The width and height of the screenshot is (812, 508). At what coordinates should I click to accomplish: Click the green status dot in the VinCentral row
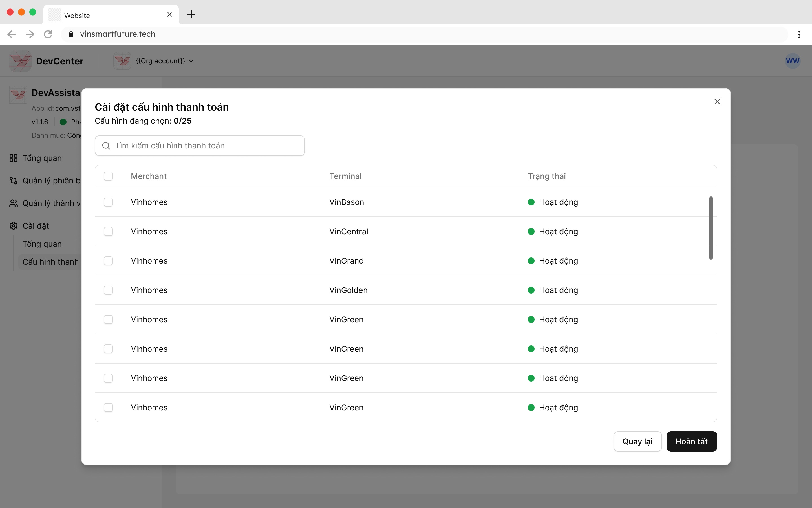531,231
